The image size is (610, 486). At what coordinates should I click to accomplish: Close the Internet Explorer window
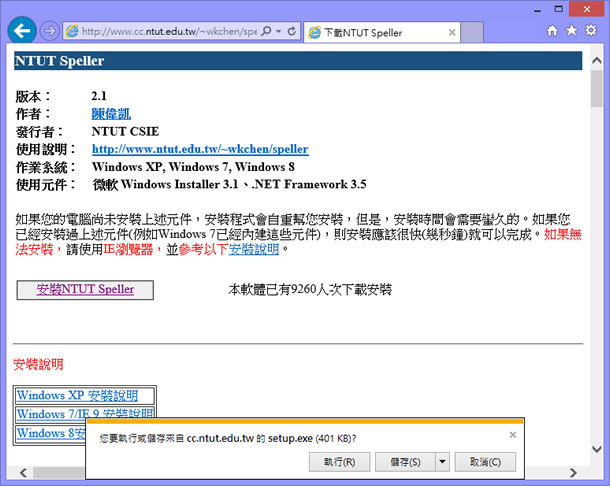(587, 9)
